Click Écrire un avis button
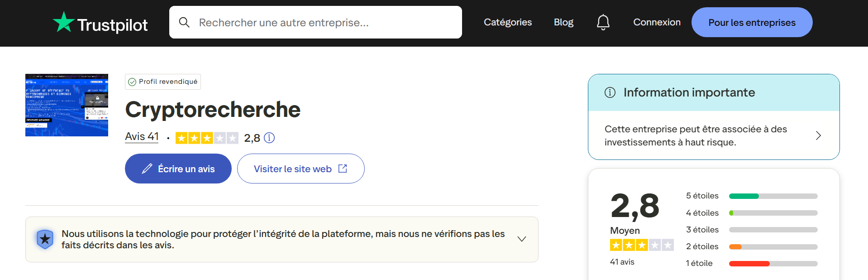This screenshot has height=280, width=868. click(x=178, y=169)
